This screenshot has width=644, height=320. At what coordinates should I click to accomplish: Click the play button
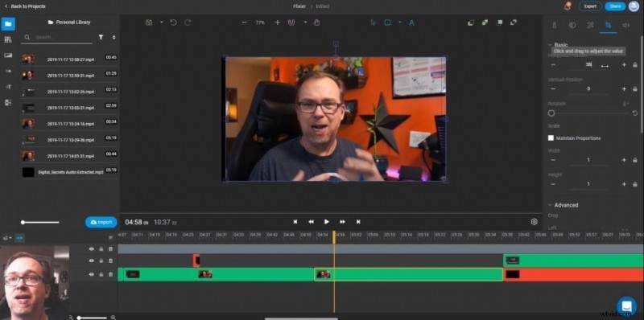(x=327, y=222)
